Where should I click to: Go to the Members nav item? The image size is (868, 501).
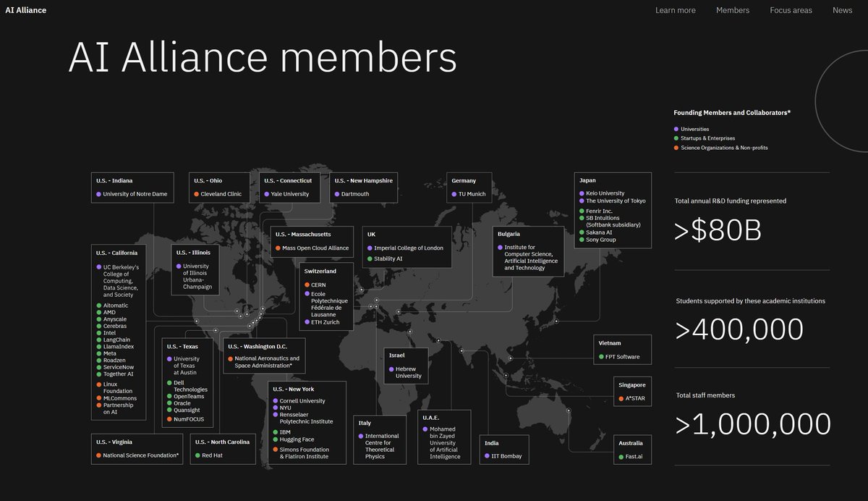[x=733, y=10]
